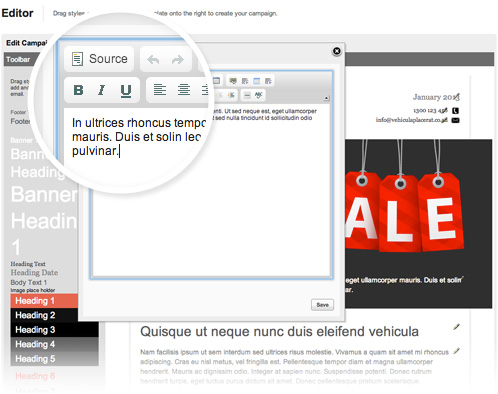Screen dimensions: 498x394
Task: Edit the Quisque ut neque heading pencil
Action: click(x=456, y=327)
